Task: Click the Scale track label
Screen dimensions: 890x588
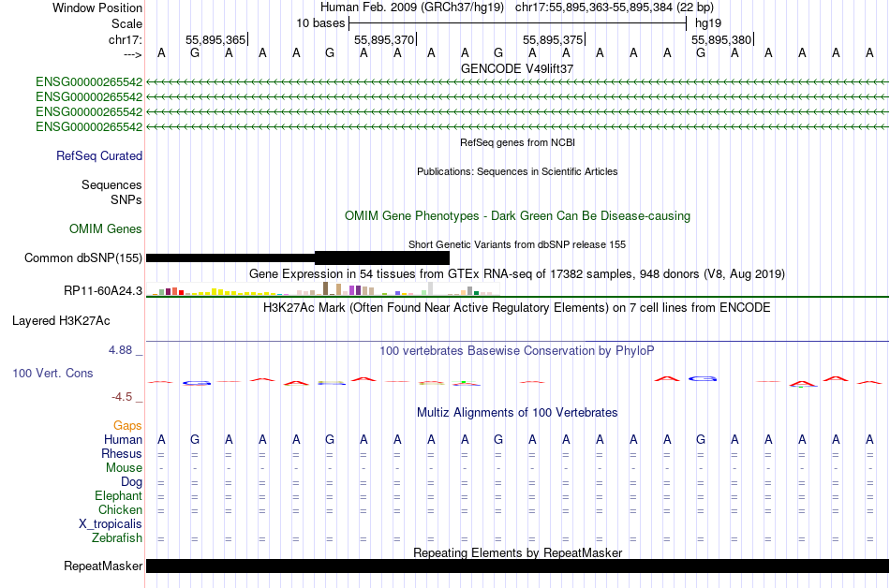Action: tap(126, 23)
